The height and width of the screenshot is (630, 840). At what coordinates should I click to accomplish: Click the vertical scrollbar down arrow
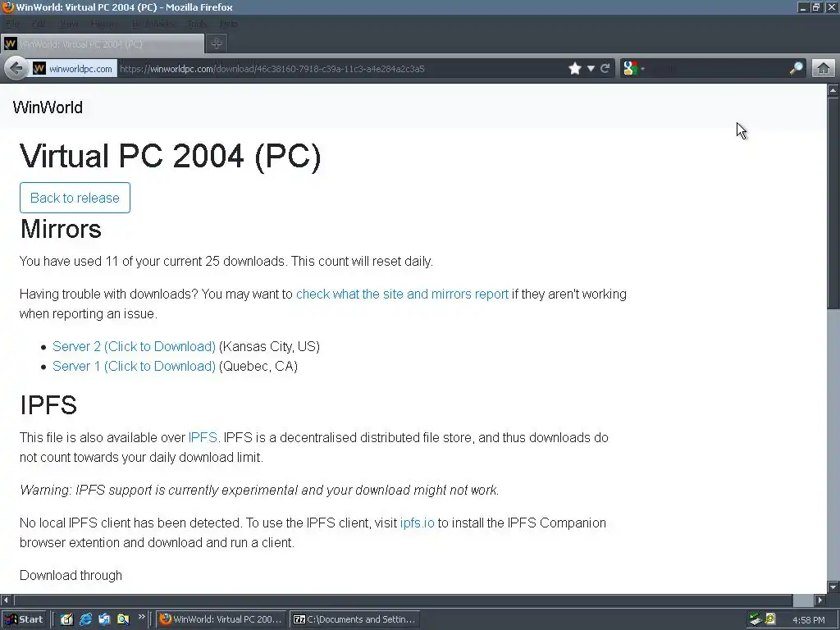tap(833, 587)
